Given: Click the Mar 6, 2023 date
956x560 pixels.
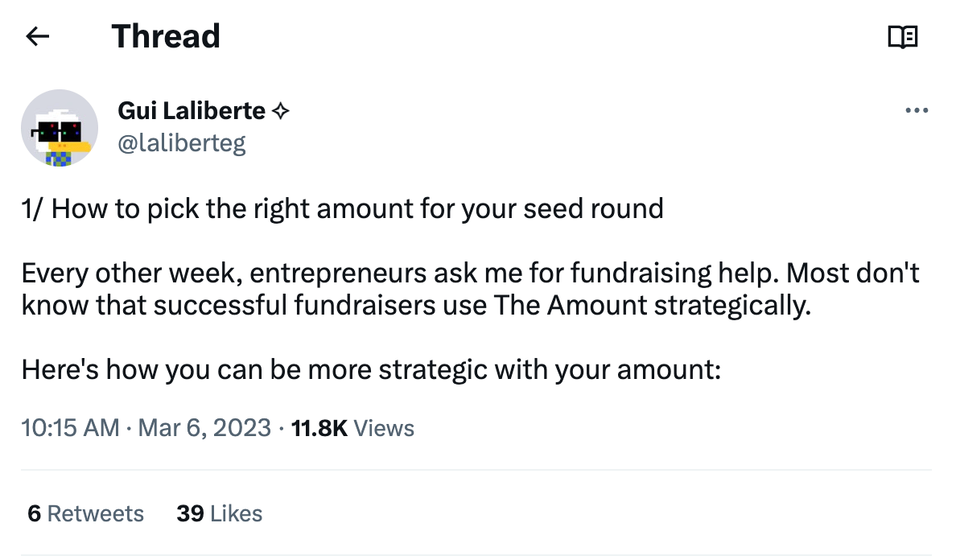Looking at the screenshot, I should pyautogui.click(x=204, y=428).
